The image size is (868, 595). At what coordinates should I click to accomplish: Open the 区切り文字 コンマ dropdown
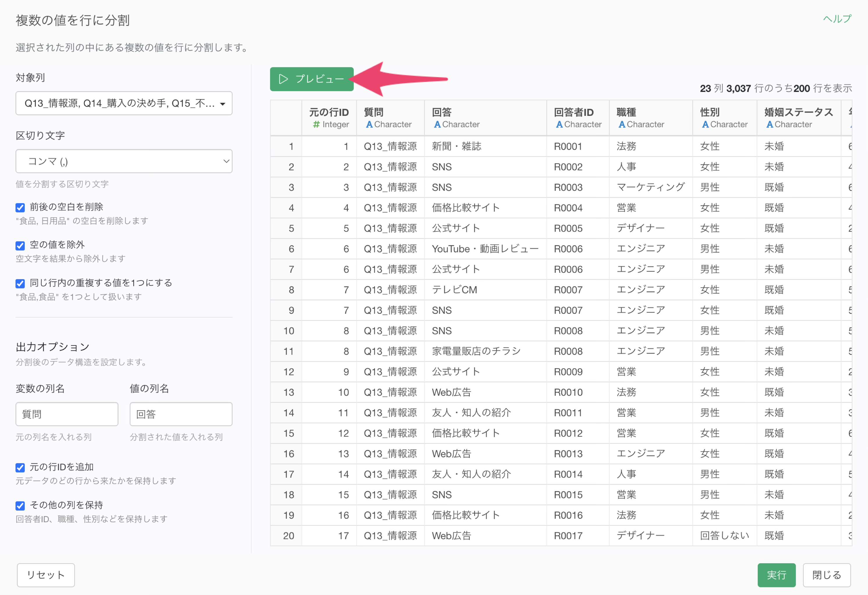124,161
